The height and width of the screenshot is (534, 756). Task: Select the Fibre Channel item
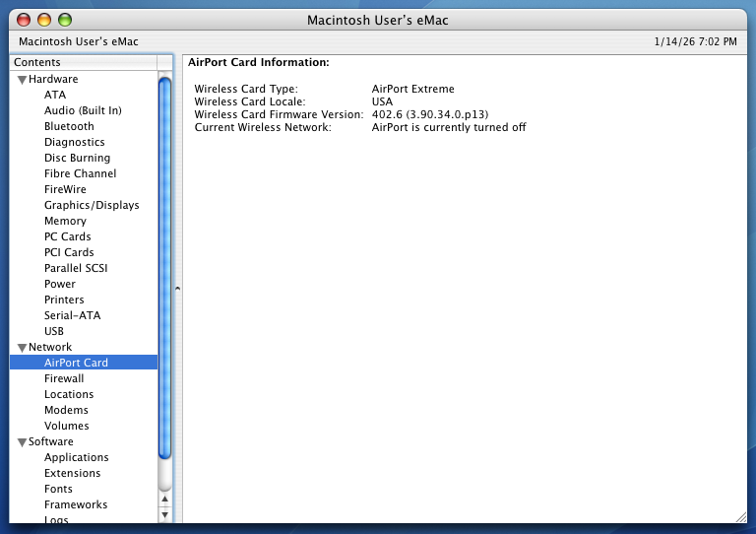80,173
